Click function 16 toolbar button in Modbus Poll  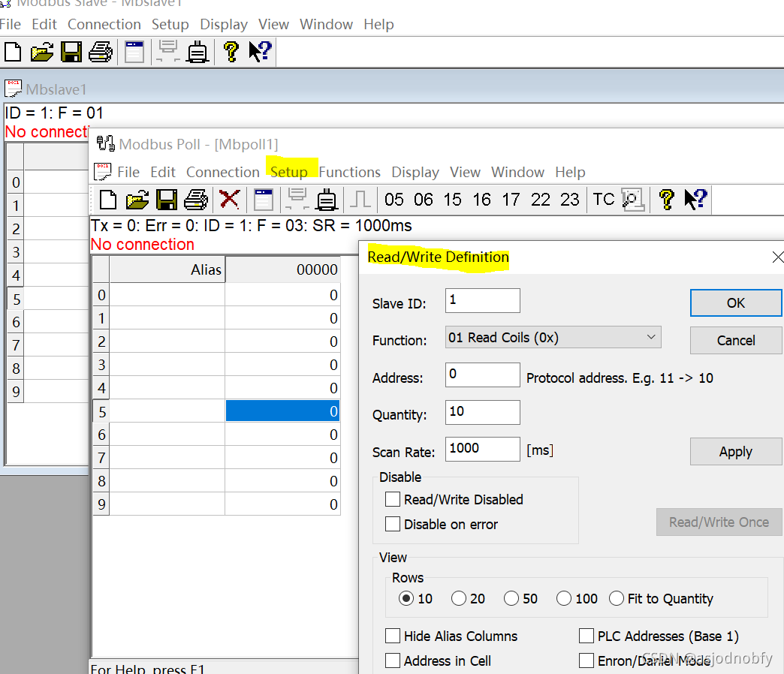[x=482, y=200]
